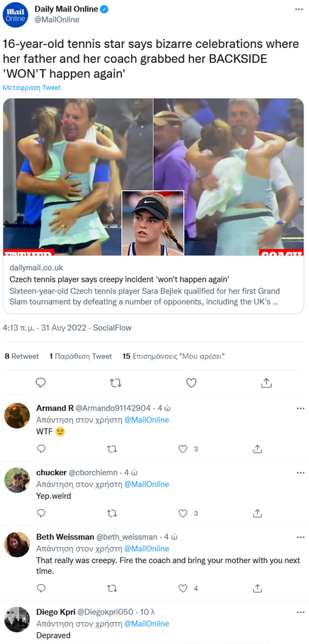
Task: Open more options on chucker's reply
Action: [x=300, y=473]
